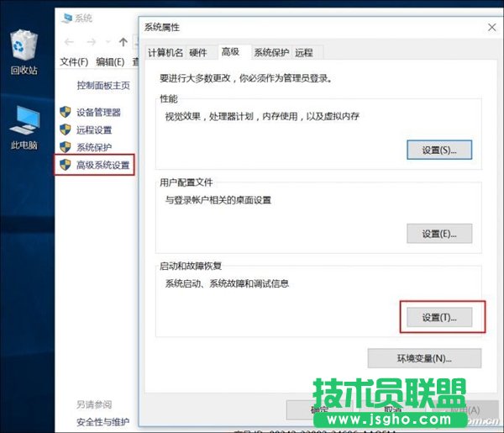Open 远程设置 link
504x433 pixels.
(x=94, y=130)
